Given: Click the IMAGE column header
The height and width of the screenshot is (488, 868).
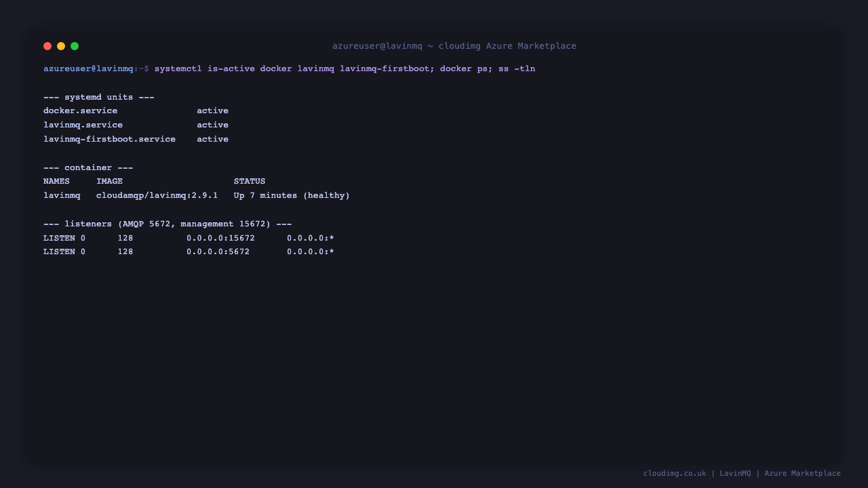Looking at the screenshot, I should [110, 181].
